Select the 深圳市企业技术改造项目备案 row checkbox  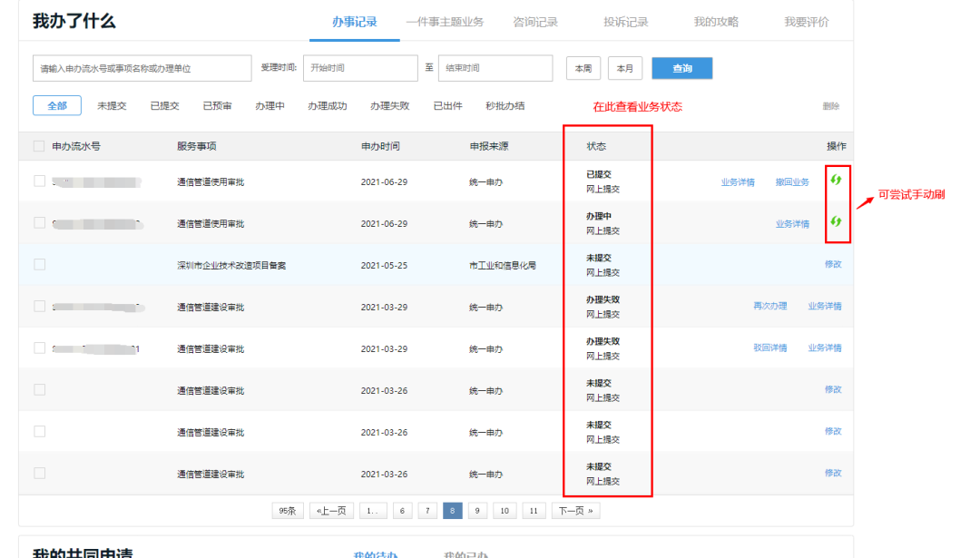(x=39, y=264)
